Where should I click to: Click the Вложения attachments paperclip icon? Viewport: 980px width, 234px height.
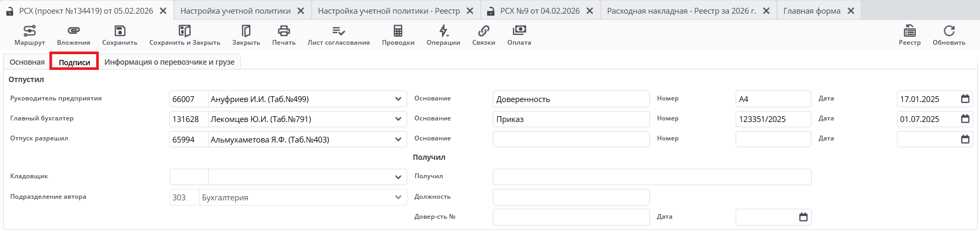74,31
